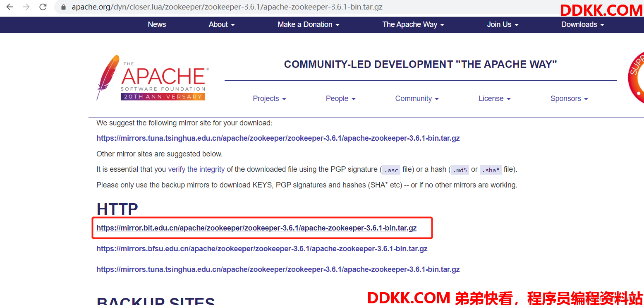Open the Downloads dropdown menu

coord(583,24)
